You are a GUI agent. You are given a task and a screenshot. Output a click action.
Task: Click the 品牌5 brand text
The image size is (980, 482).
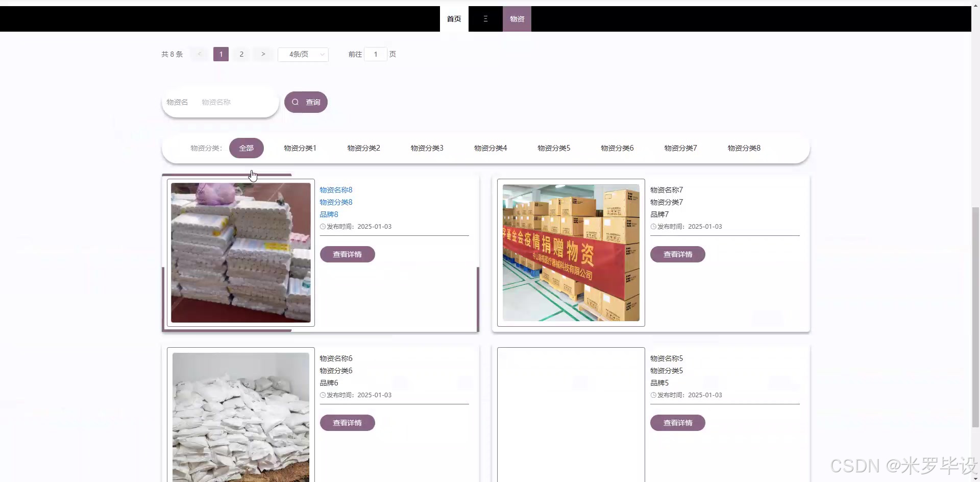pyautogui.click(x=659, y=383)
